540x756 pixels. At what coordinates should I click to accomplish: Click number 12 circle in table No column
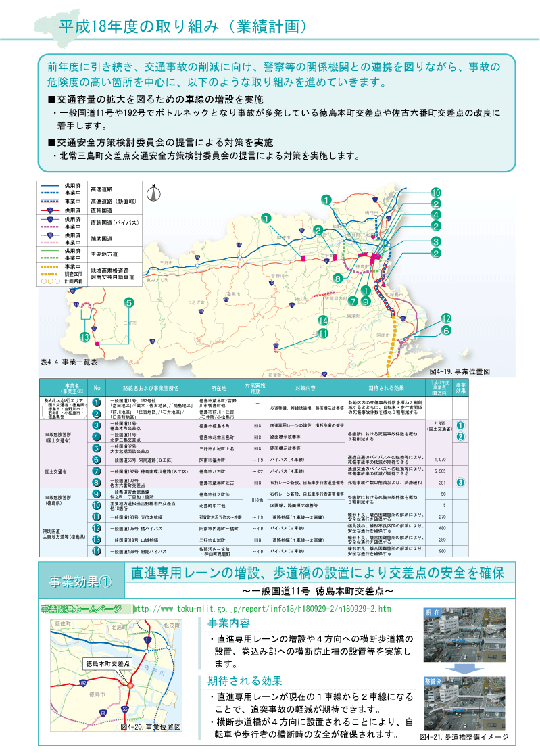click(x=97, y=528)
